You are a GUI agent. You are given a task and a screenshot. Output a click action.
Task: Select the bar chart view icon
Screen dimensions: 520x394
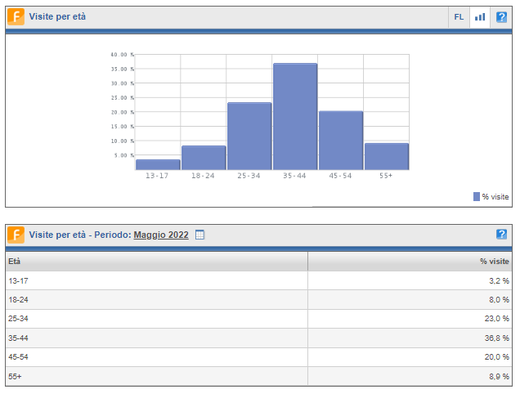480,17
